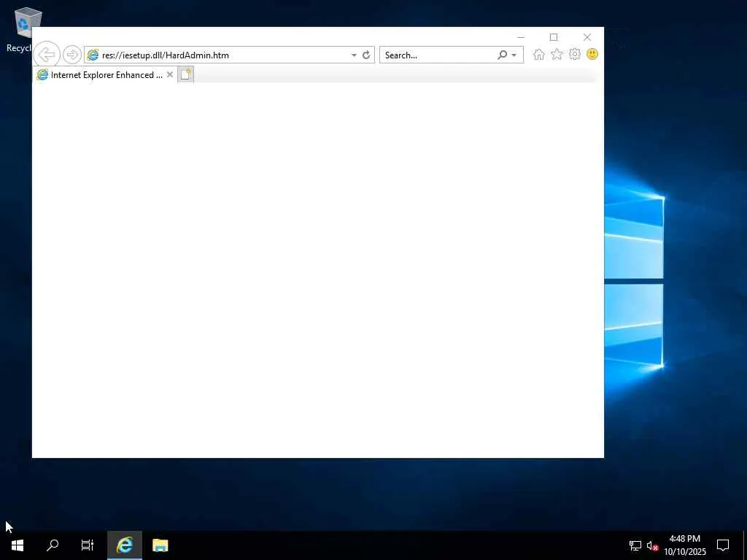The height and width of the screenshot is (560, 747).
Task: Open a new tab button
Action: pos(186,75)
